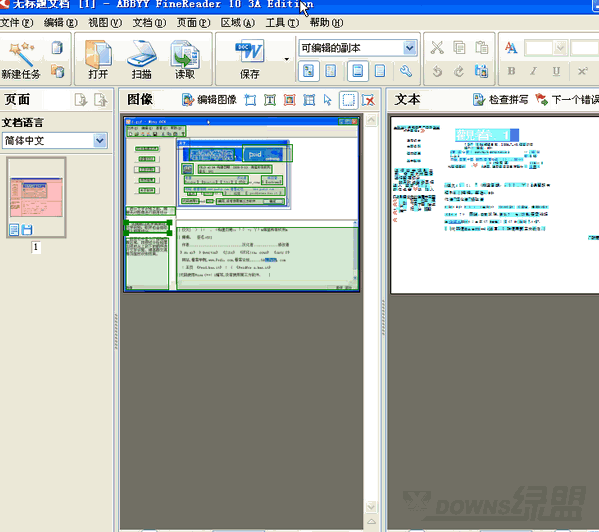599x532 pixels.
Task: Open the font style (A) icon
Action: 511,48
